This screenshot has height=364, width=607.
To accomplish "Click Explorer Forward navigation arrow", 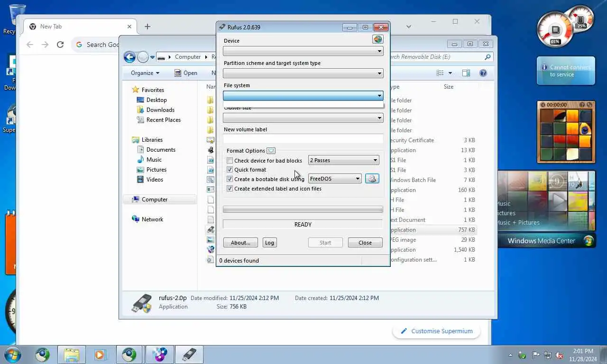I will (143, 57).
